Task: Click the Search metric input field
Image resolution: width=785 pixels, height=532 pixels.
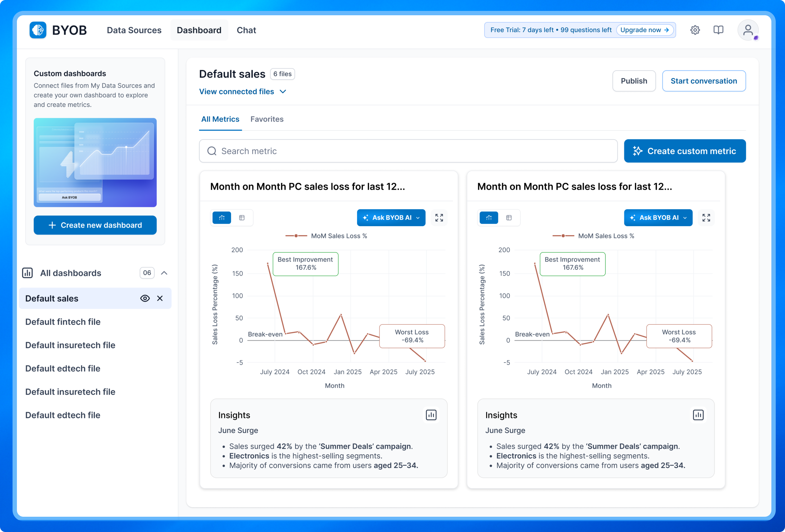Action: pos(408,151)
